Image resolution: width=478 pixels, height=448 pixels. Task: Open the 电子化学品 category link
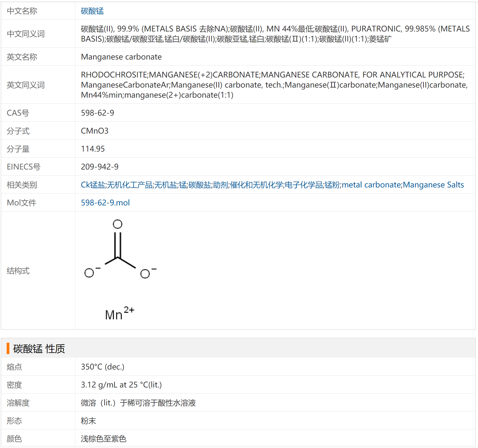click(304, 185)
